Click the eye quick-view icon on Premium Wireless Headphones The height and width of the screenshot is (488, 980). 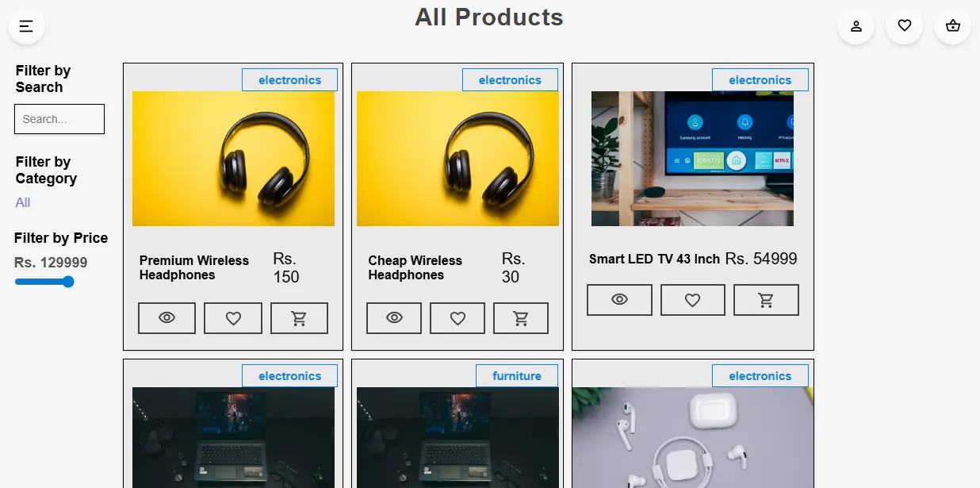(x=167, y=317)
